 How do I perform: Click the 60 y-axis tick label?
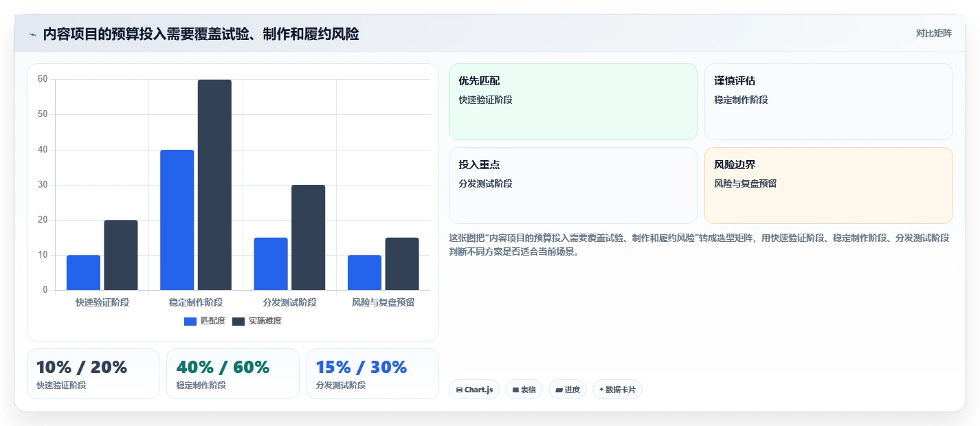pos(43,79)
